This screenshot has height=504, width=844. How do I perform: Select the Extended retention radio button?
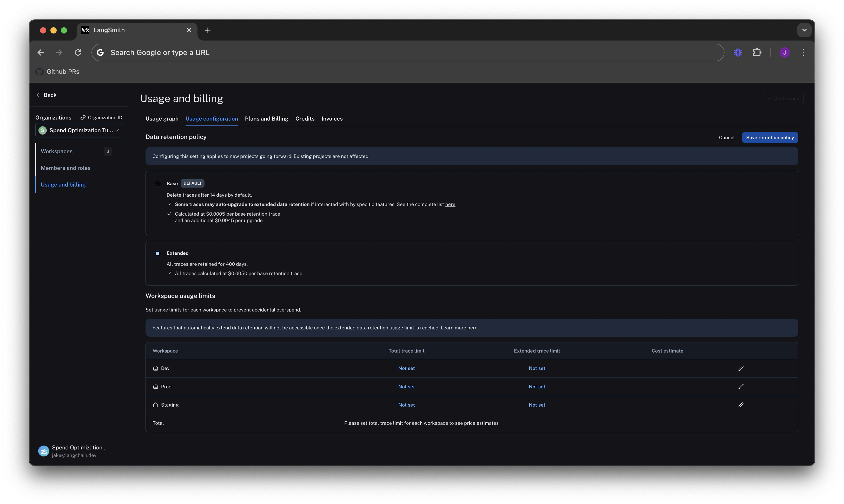click(157, 253)
